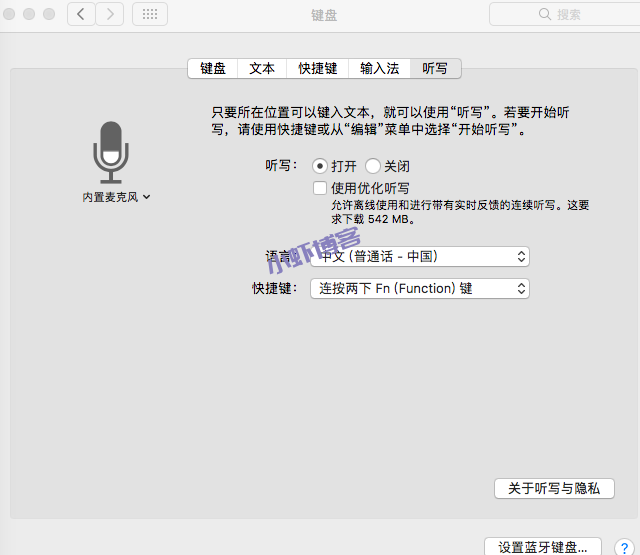
Task: Open the 内置麦克风 input source dropdown
Action: tap(116, 197)
